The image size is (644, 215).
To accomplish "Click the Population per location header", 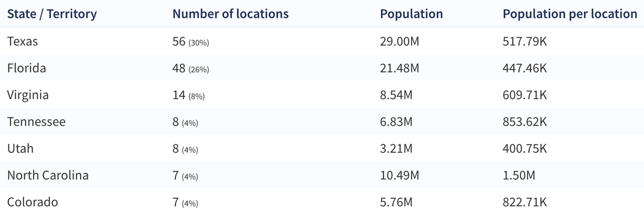I will coord(569,14).
